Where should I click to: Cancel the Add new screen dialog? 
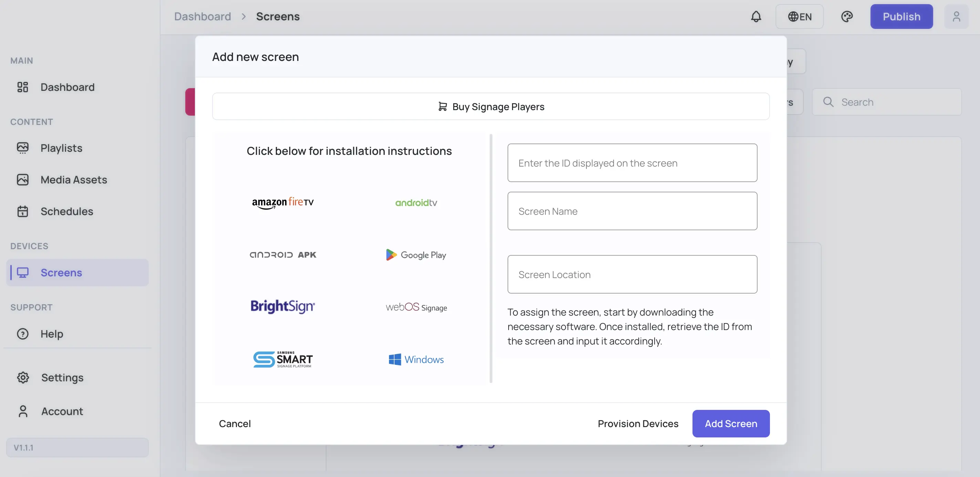pos(235,423)
